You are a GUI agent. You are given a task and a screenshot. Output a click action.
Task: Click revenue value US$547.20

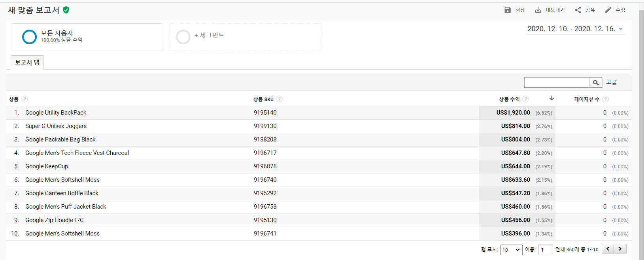[x=516, y=193]
